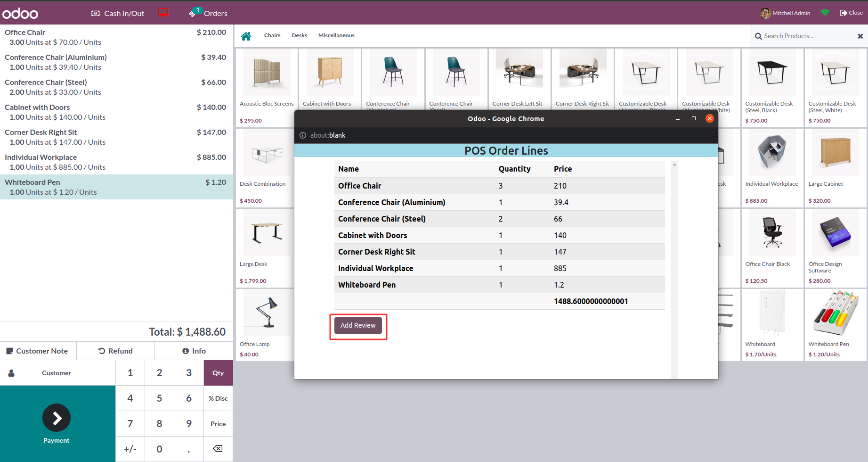
Task: Click the Customer person icon
Action: click(11, 373)
